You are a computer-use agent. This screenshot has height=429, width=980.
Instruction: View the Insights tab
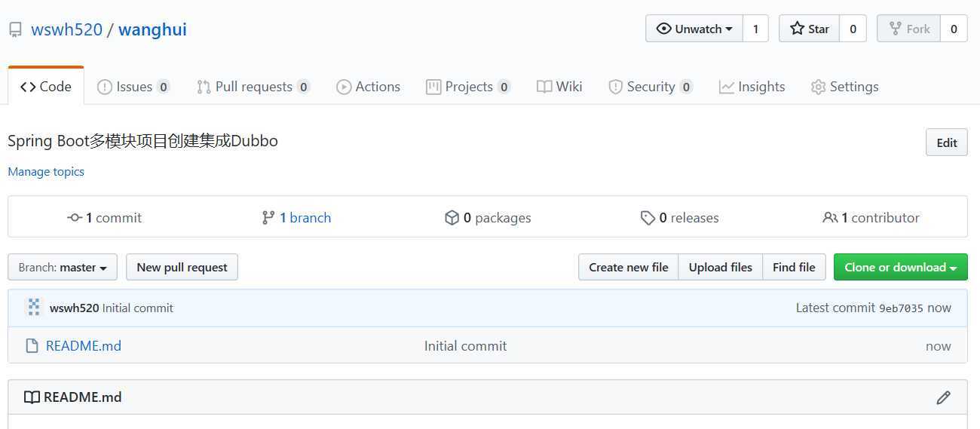pyautogui.click(x=752, y=87)
